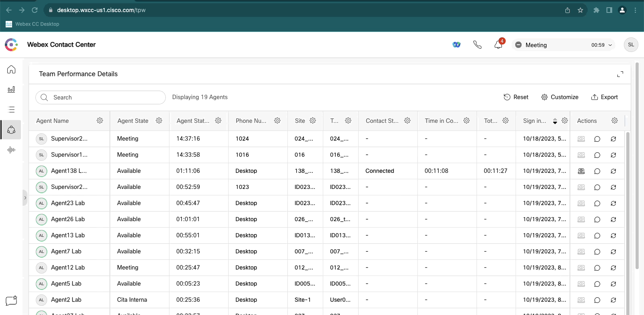Maximize the Team Performance Details panel
The image size is (644, 315).
point(620,74)
